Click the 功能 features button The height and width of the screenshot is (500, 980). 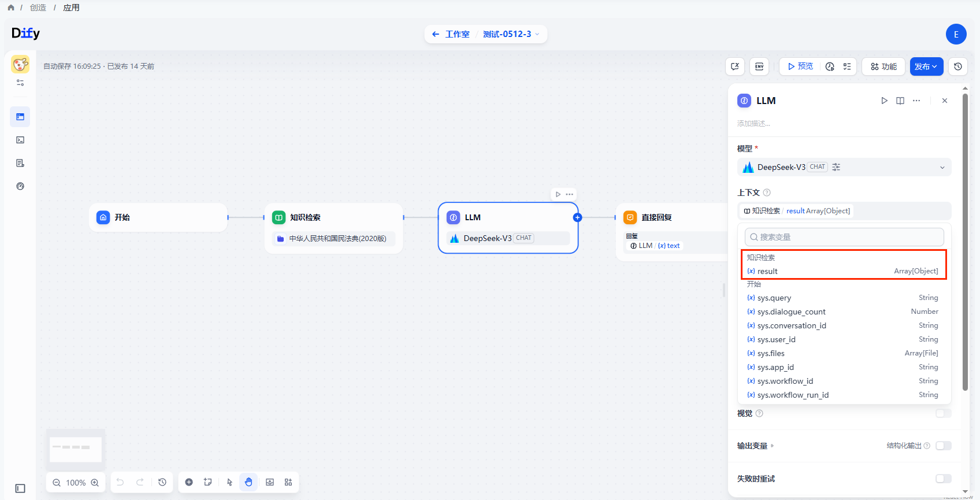(x=884, y=66)
